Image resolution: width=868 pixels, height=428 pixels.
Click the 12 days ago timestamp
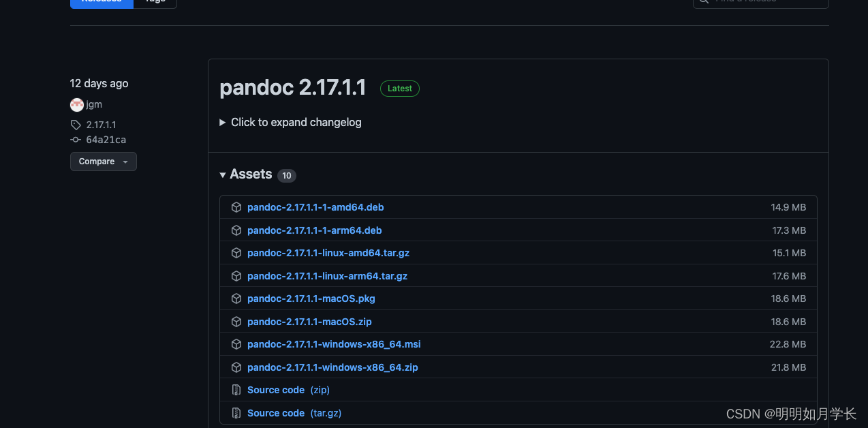pos(99,83)
